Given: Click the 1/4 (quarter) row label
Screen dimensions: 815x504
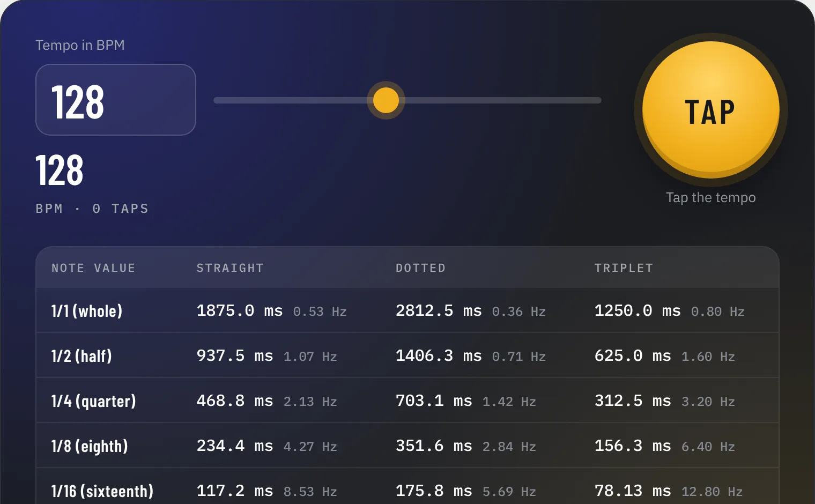Looking at the screenshot, I should [94, 401].
